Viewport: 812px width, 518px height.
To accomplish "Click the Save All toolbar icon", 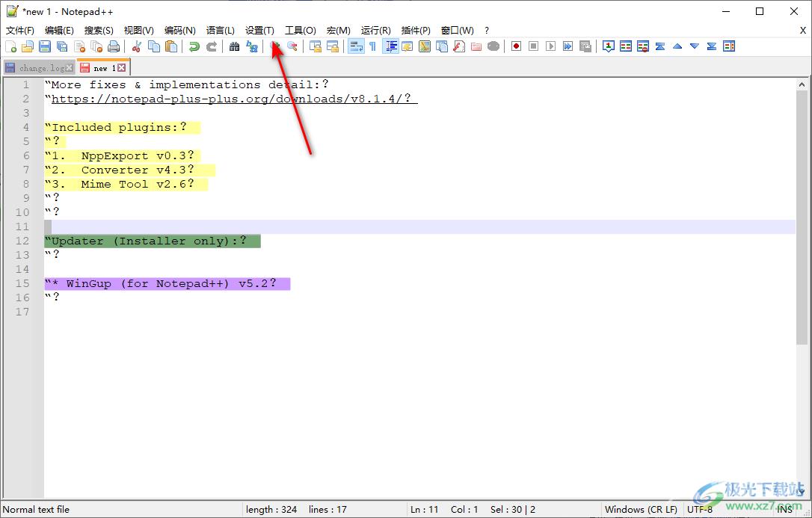I will pos(62,46).
